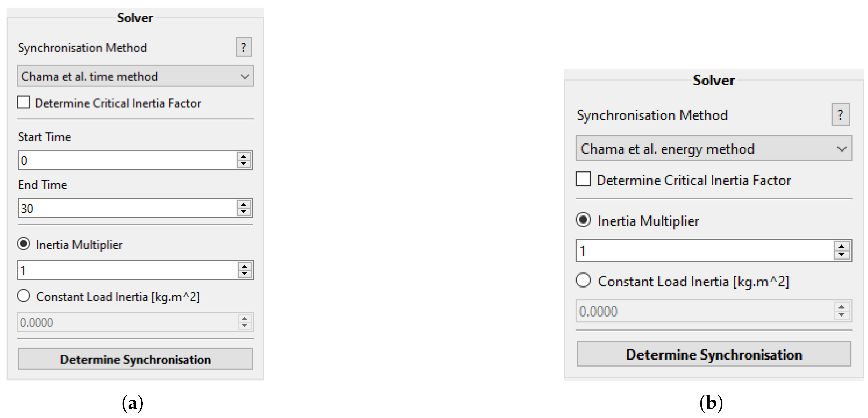The height and width of the screenshot is (418, 868).
Task: Click the help question mark in left Solver panel
Action: coord(244,47)
